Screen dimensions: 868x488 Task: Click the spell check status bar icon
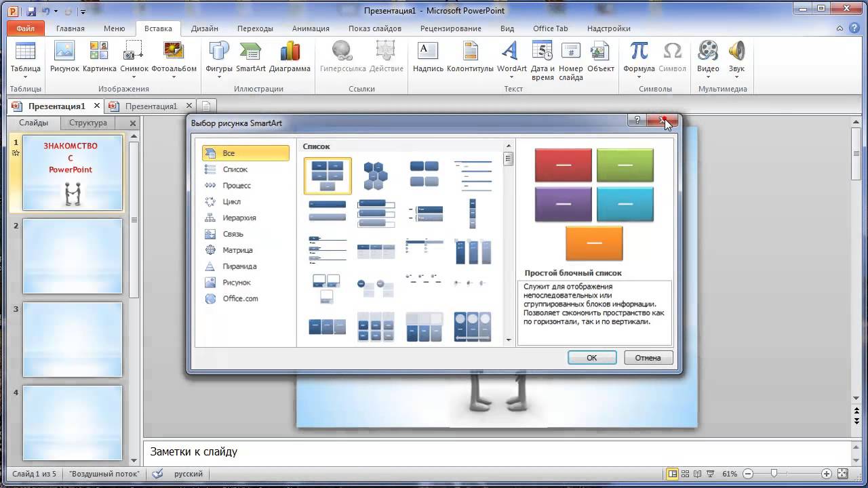tap(157, 474)
